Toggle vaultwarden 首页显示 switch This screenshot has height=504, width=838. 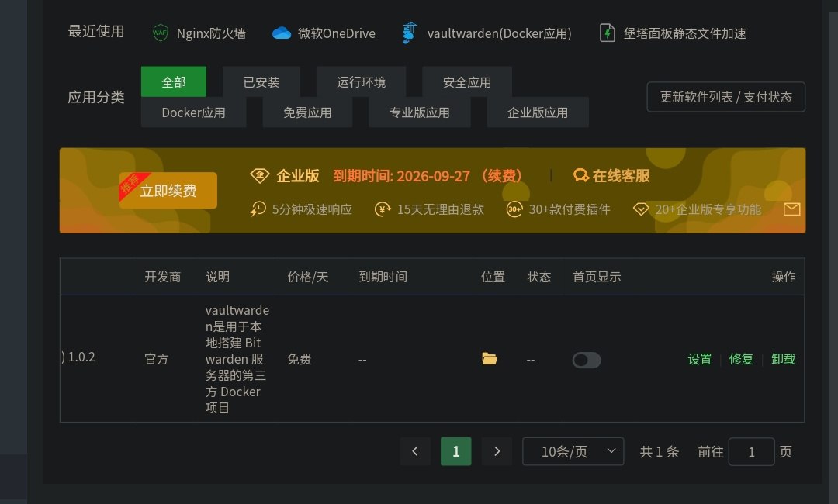point(587,360)
